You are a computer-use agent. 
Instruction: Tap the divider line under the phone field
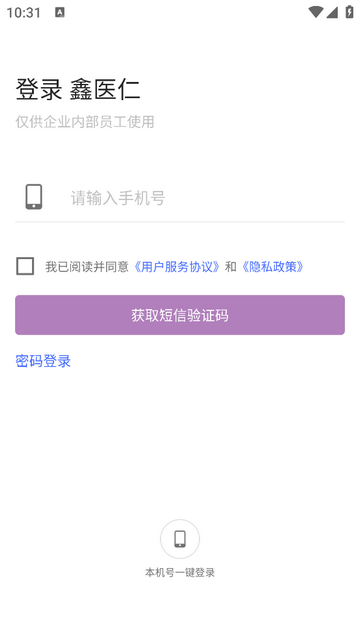(180, 222)
